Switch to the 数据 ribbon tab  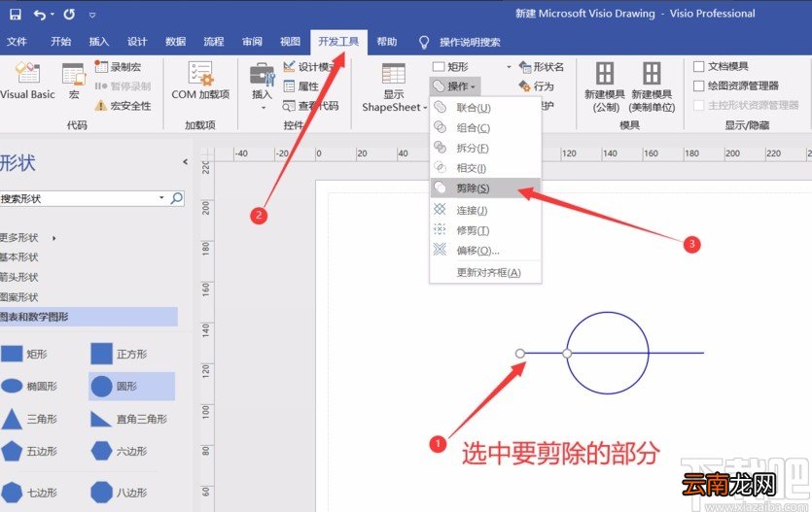[176, 42]
